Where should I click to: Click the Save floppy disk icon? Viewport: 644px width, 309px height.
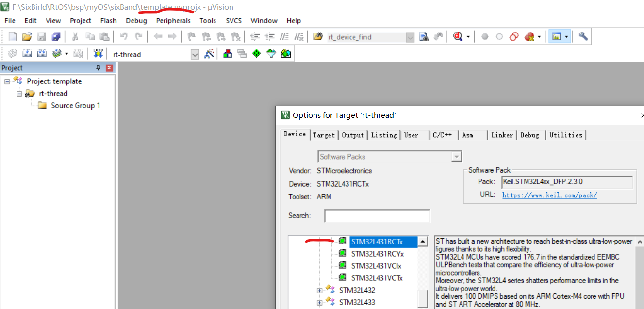pyautogui.click(x=41, y=36)
